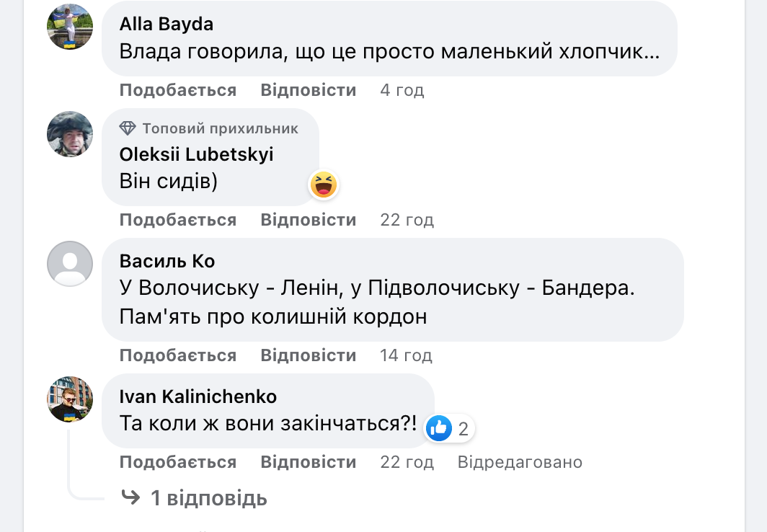
Task: Like Ivan Kalinichenko's comment
Action: point(178,462)
